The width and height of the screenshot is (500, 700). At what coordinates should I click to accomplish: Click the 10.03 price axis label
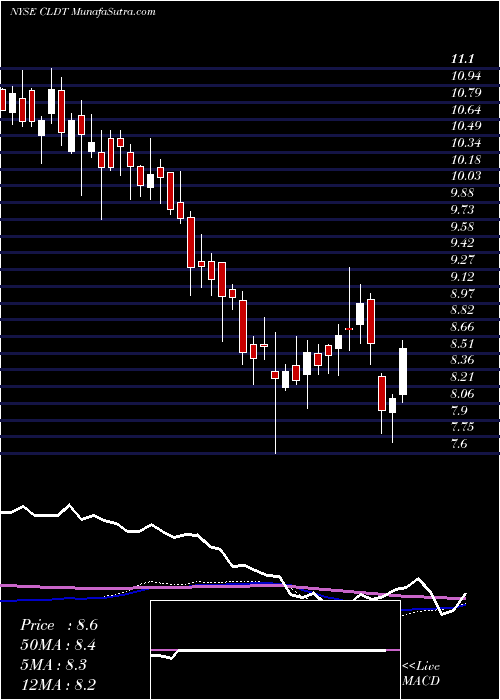coord(466,176)
